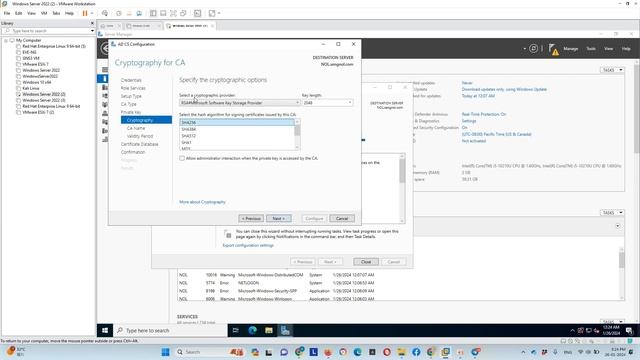Collapse the My Computer tree node
Viewport: 640px width, 360px height.
[6, 40]
